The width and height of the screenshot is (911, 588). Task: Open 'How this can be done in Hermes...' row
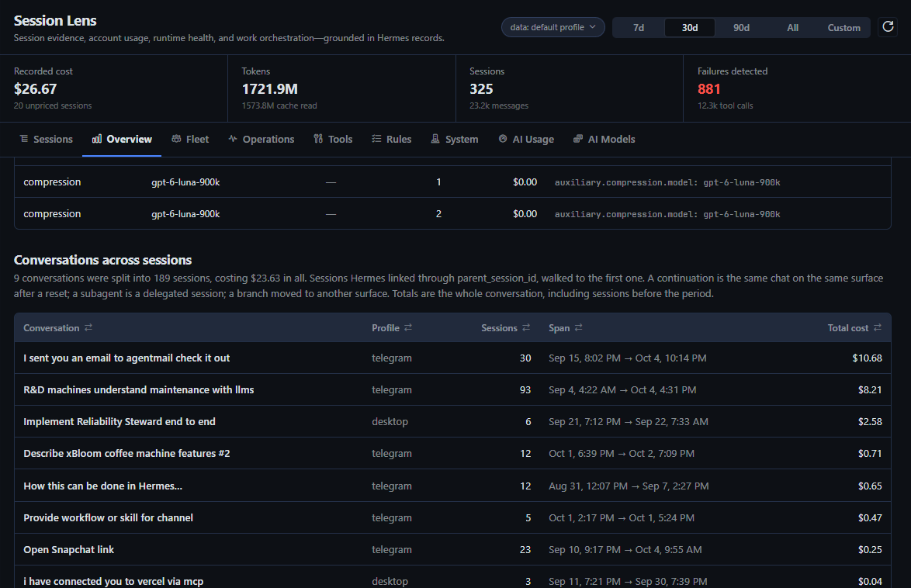pos(452,486)
